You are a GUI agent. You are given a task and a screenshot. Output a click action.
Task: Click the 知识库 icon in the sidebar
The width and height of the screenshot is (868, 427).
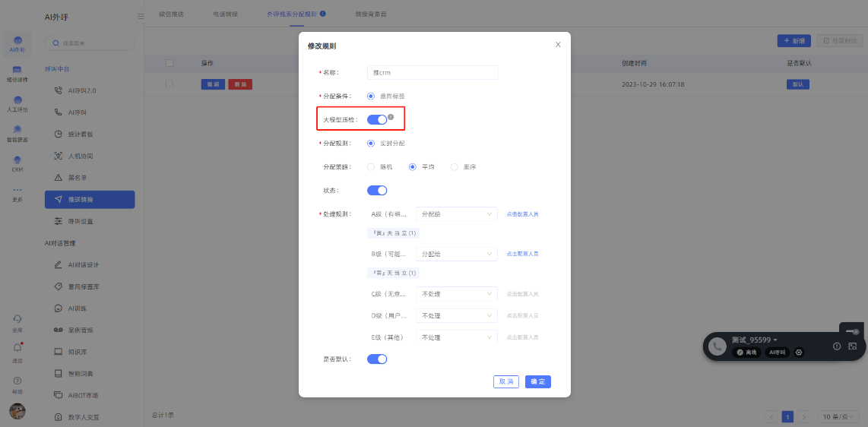(59, 352)
